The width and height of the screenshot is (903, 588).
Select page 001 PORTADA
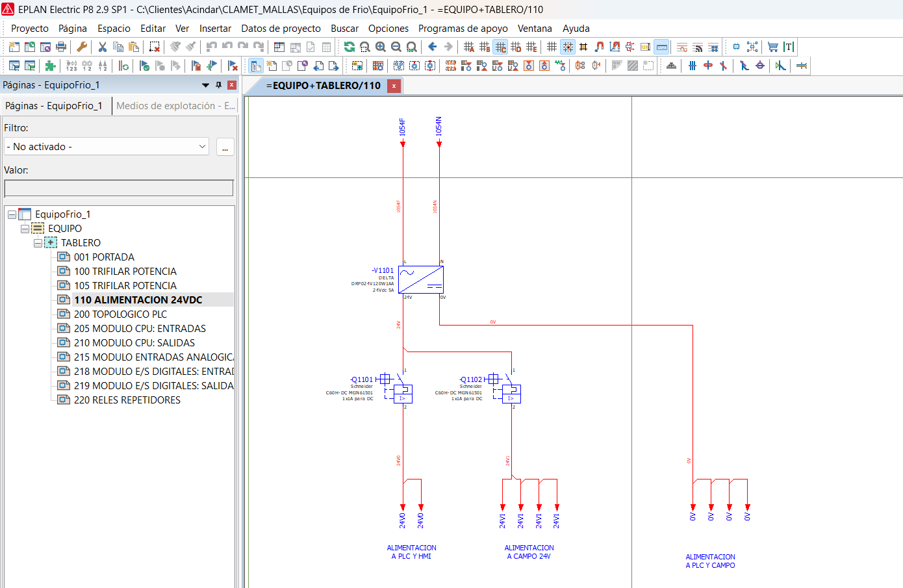pos(104,257)
